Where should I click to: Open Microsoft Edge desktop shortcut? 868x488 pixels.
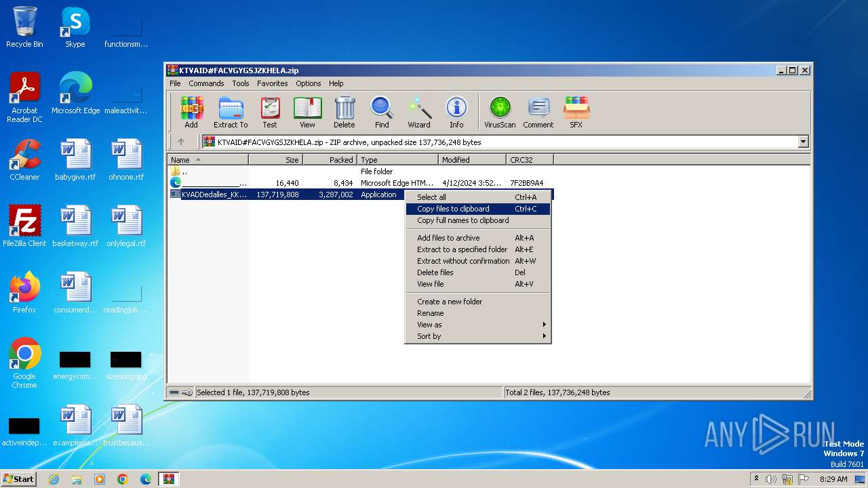point(75,94)
